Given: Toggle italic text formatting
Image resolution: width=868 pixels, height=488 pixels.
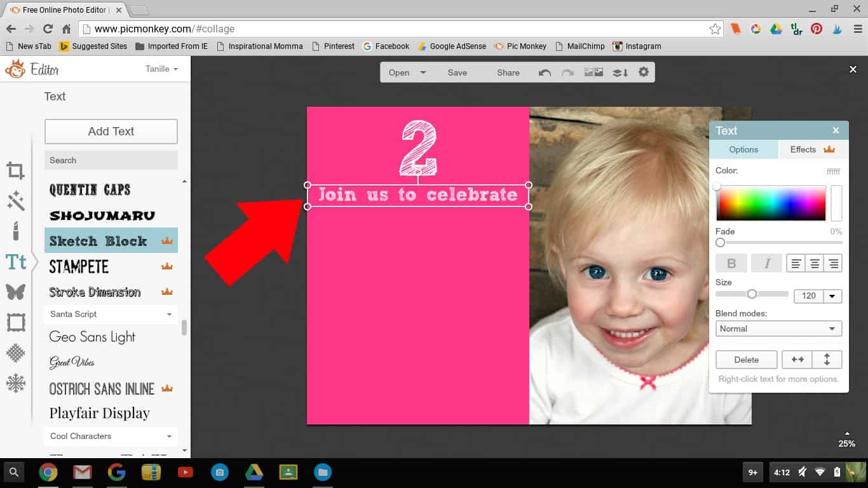Looking at the screenshot, I should 766,263.
